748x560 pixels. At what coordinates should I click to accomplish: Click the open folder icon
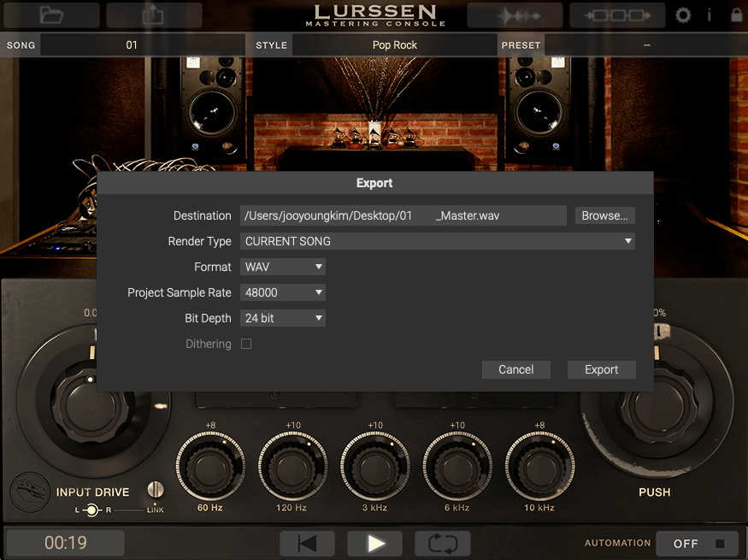[x=52, y=15]
